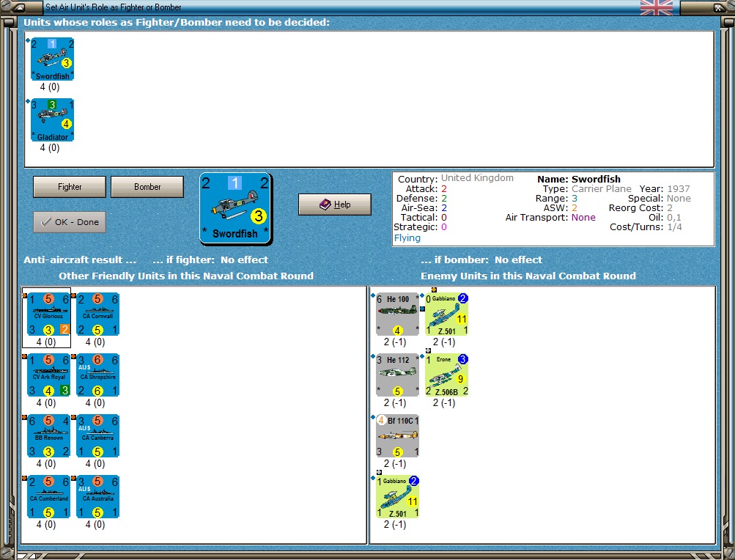Screen dimensions: 735x560
Task: Click the Erone Z.506B enemy unit
Action: (447, 375)
